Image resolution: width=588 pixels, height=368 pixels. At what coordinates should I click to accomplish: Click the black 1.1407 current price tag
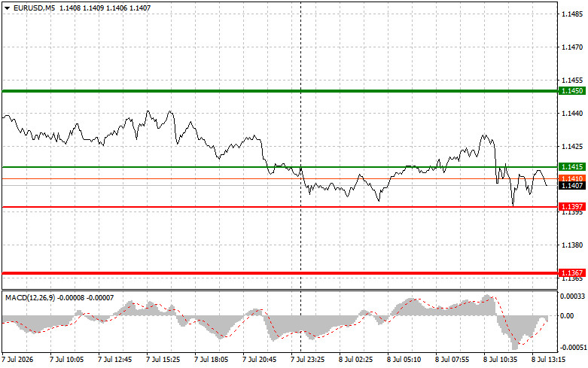(x=571, y=185)
